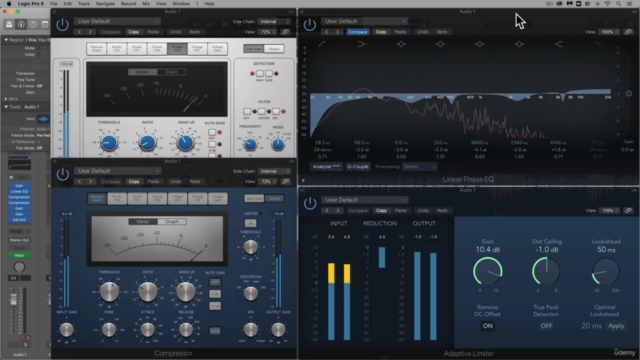This screenshot has width=640, height=360.
Task: Click Apply optimal lookahead button
Action: 616,326
